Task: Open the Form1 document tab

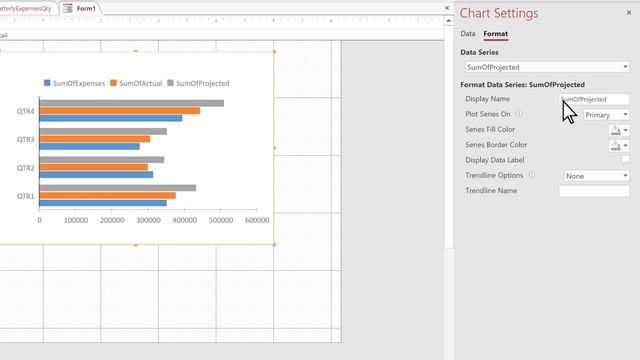Action: click(81, 8)
